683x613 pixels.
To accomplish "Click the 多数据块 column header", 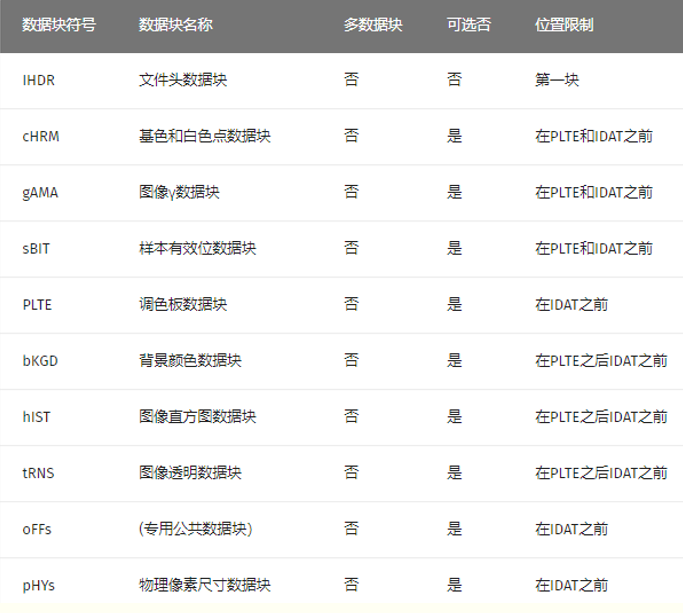I will (373, 25).
